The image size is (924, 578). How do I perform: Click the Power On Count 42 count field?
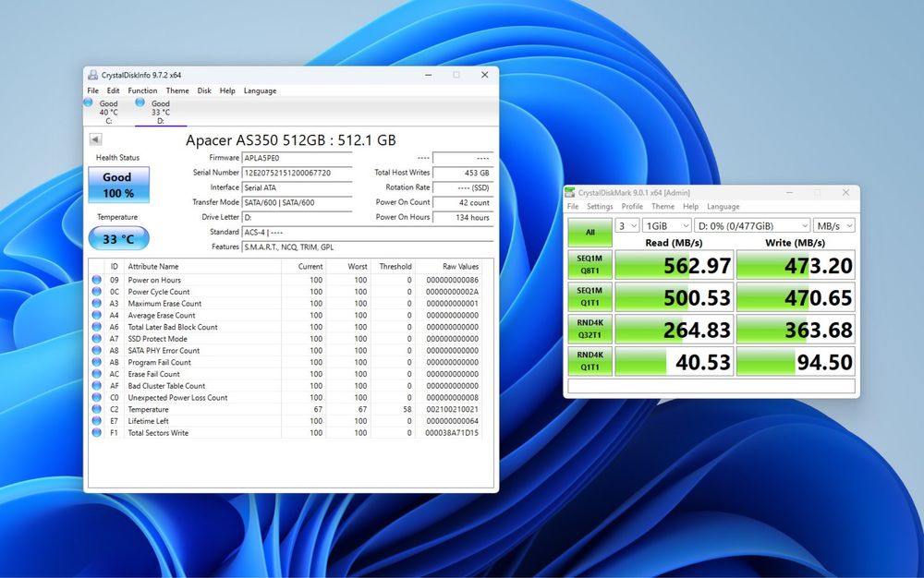pyautogui.click(x=463, y=202)
